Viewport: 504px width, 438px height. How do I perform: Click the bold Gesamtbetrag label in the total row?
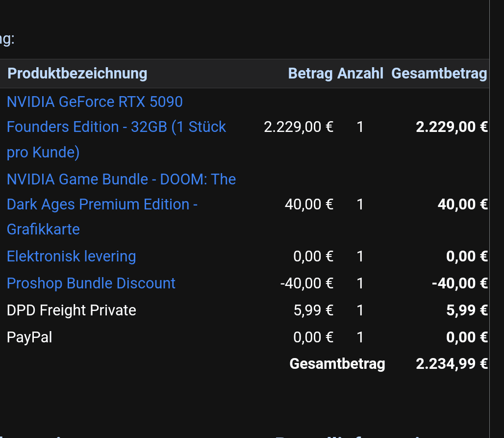click(337, 364)
